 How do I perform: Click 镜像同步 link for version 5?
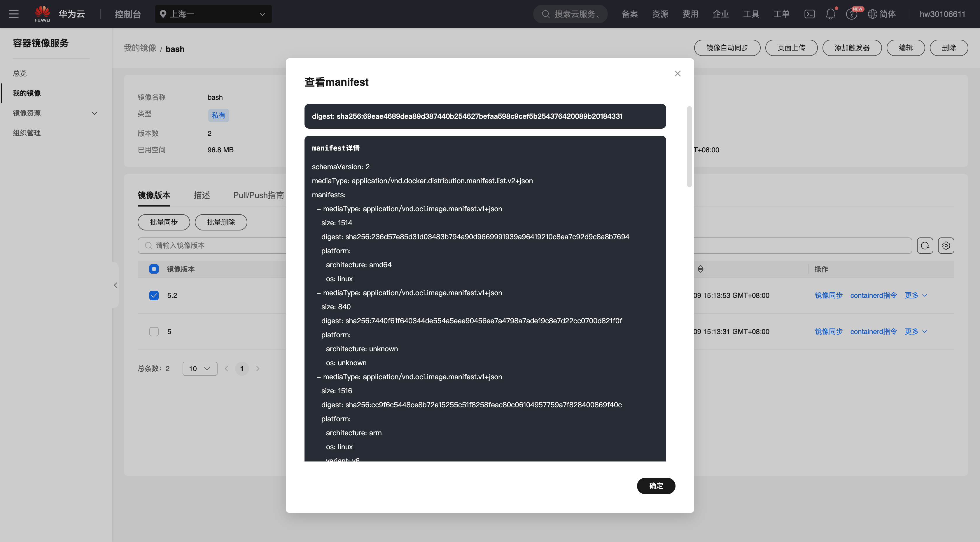(x=828, y=331)
